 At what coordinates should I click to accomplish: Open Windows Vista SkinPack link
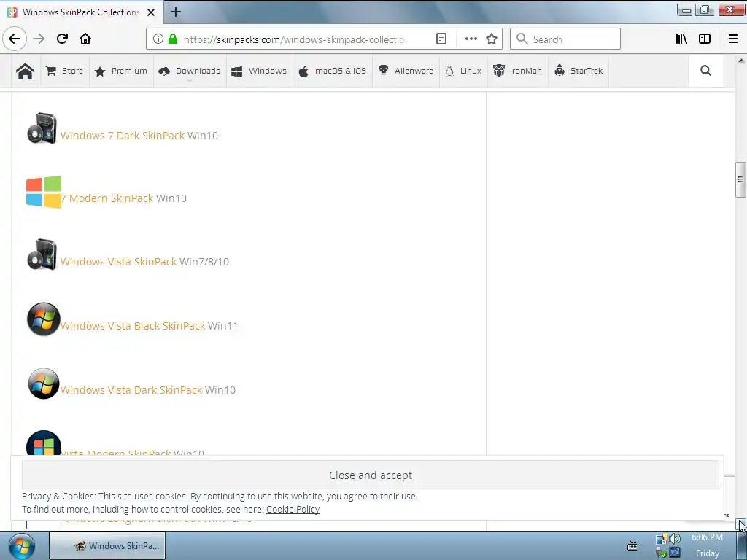119,262
